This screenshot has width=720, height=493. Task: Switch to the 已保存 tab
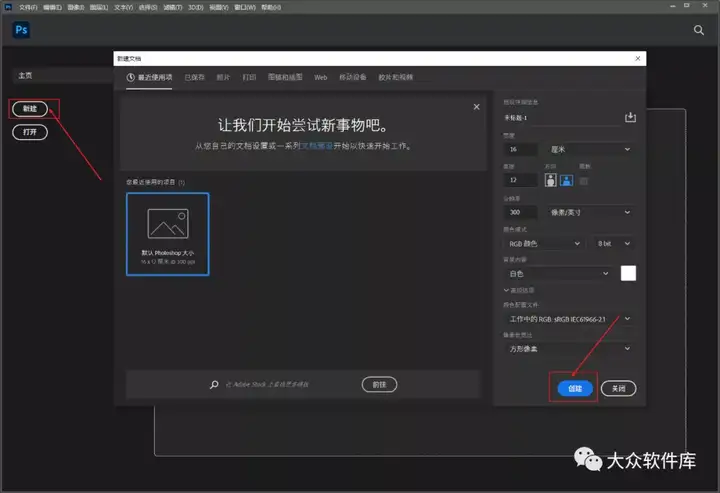(x=194, y=77)
